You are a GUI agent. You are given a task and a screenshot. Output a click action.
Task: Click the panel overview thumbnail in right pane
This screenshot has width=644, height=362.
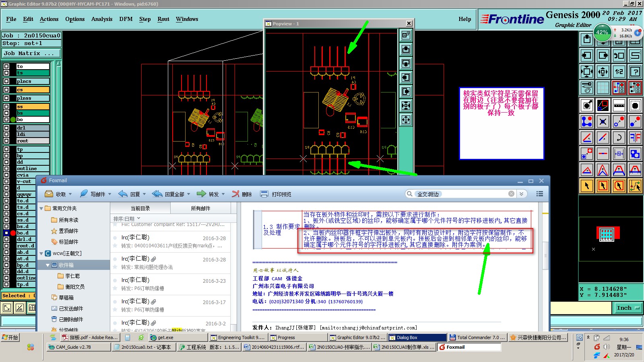[607, 233]
